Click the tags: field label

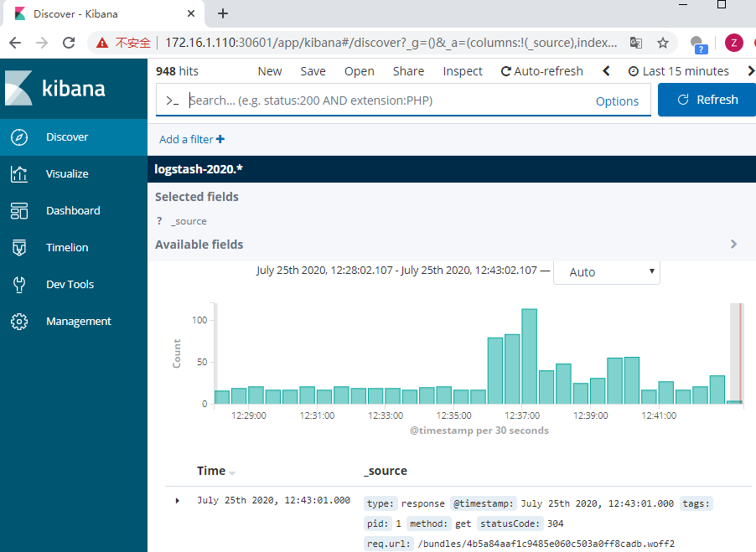coord(696,503)
